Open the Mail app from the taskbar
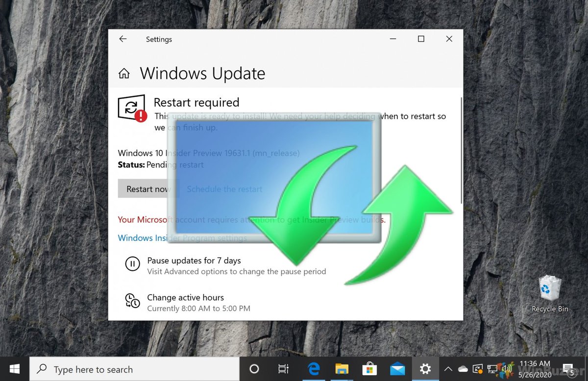This screenshot has height=381, width=588. click(x=397, y=369)
